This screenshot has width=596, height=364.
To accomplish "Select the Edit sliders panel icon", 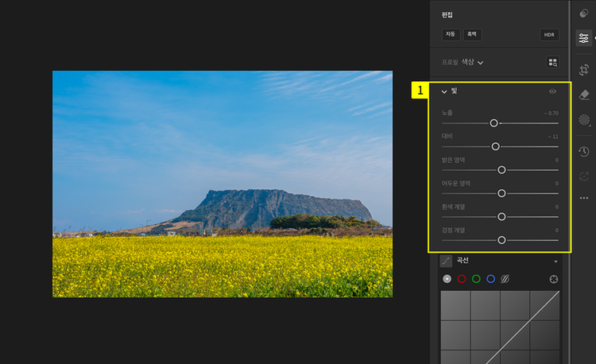I will (x=584, y=38).
